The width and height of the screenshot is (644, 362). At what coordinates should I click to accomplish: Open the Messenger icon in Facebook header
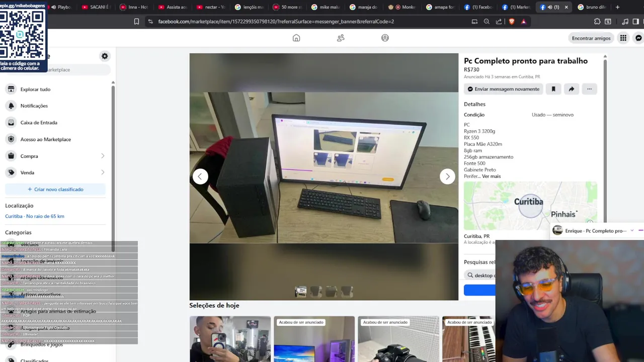(x=638, y=38)
